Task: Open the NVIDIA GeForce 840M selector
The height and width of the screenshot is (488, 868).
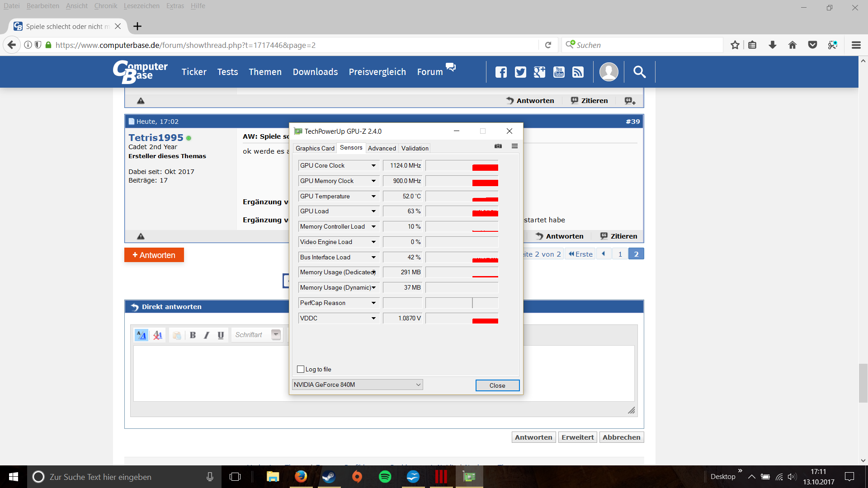Action: point(357,385)
